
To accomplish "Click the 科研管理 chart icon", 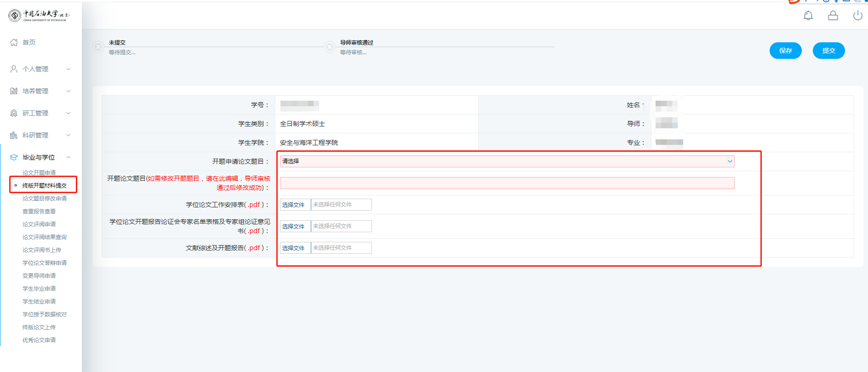I will point(14,135).
